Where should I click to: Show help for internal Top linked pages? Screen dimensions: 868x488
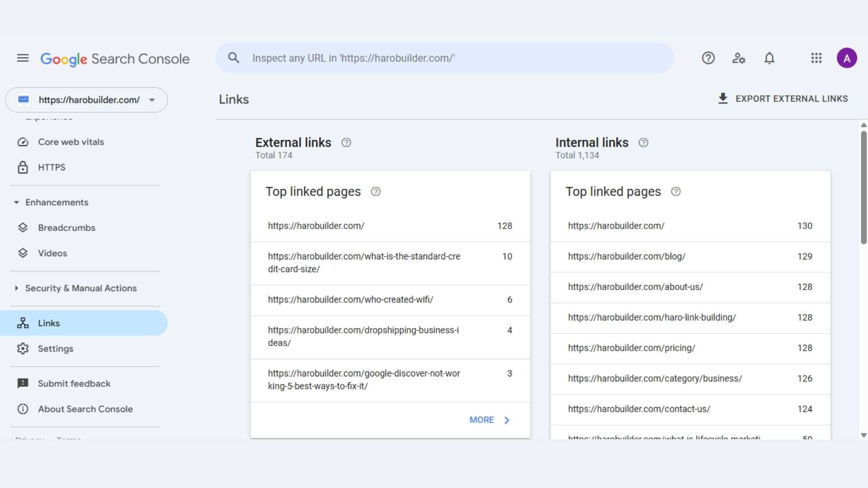pyautogui.click(x=675, y=192)
